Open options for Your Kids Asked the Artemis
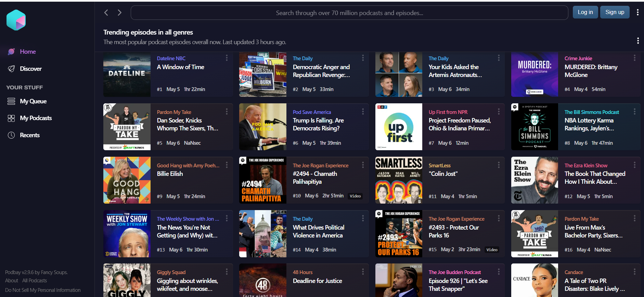The image size is (644, 297). pos(499,58)
